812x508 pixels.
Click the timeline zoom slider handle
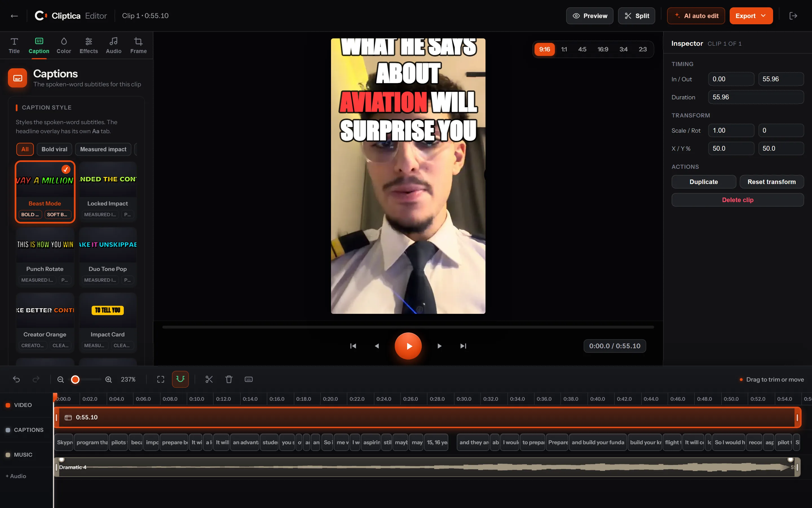click(75, 379)
